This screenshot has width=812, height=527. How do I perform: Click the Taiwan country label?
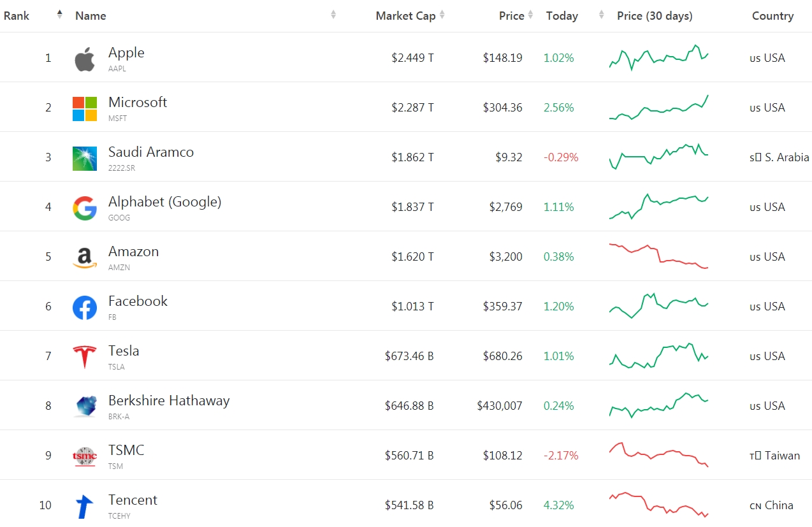click(x=775, y=456)
